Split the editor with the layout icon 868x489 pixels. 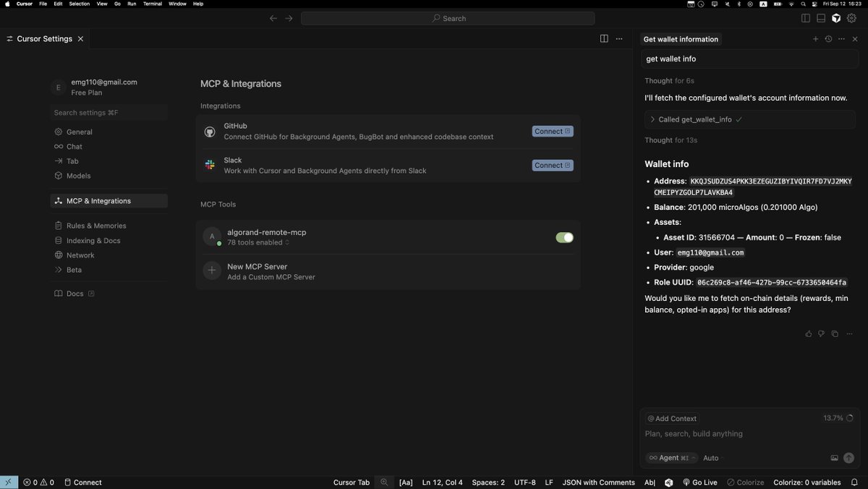[604, 39]
